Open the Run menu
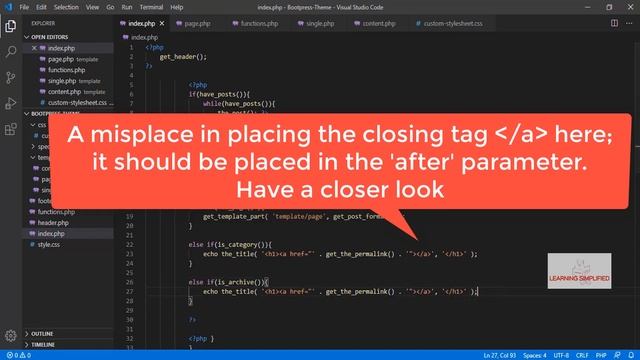Viewport: 640px width, 360px height. (x=127, y=7)
